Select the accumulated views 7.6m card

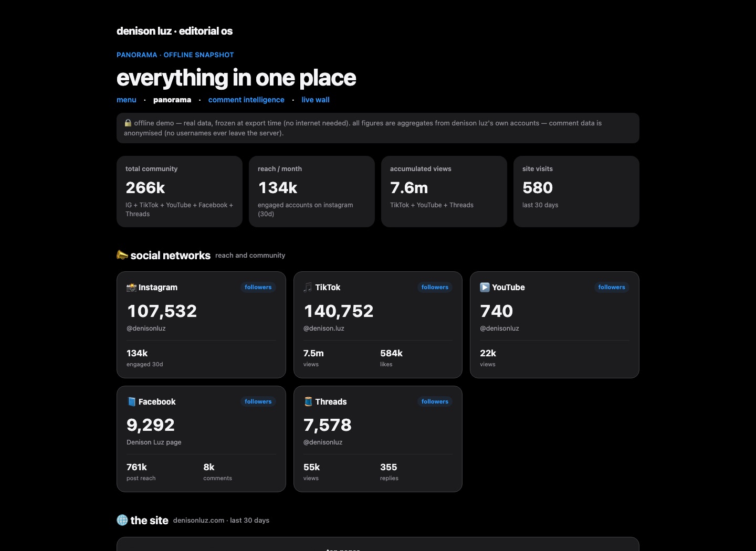(444, 192)
